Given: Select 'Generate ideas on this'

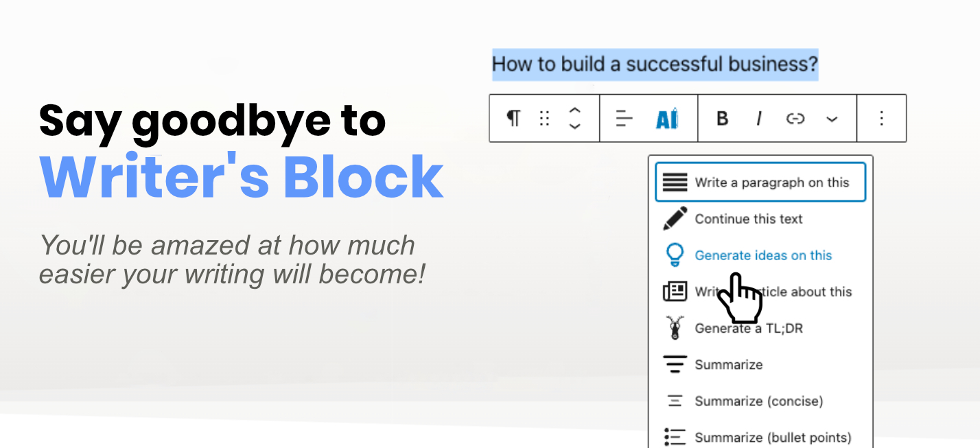Looking at the screenshot, I should (762, 255).
